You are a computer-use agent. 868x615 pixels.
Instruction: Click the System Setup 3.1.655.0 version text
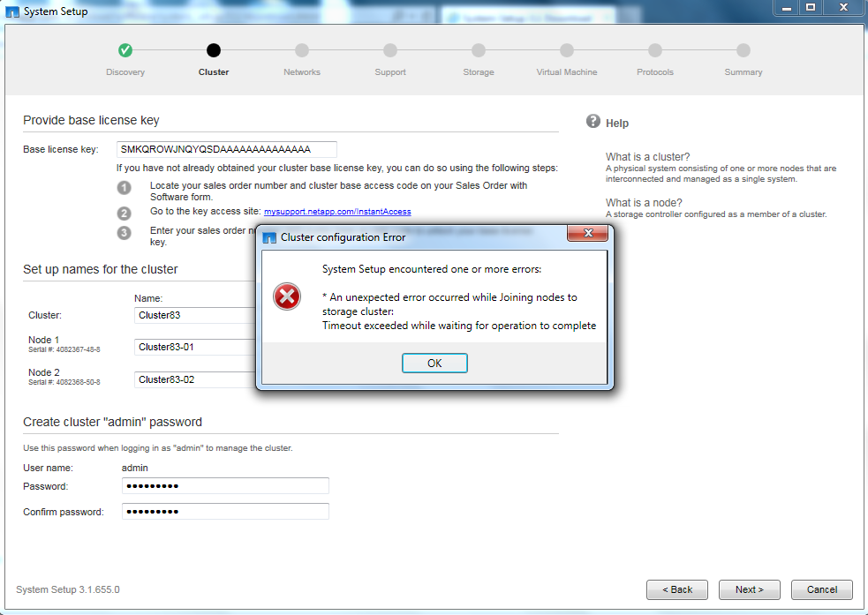(67, 589)
